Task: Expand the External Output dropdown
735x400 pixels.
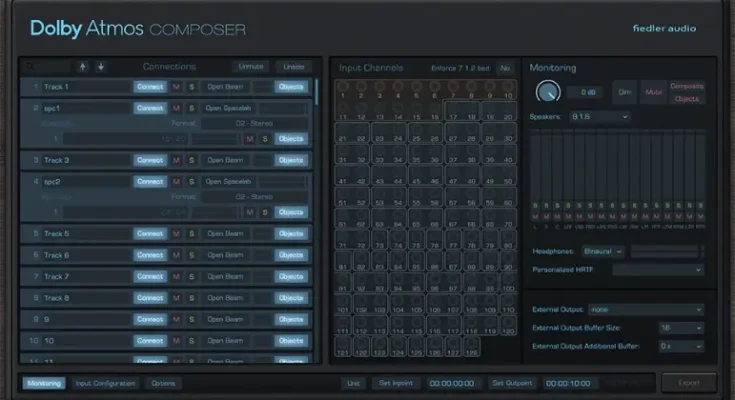Action: click(x=645, y=310)
